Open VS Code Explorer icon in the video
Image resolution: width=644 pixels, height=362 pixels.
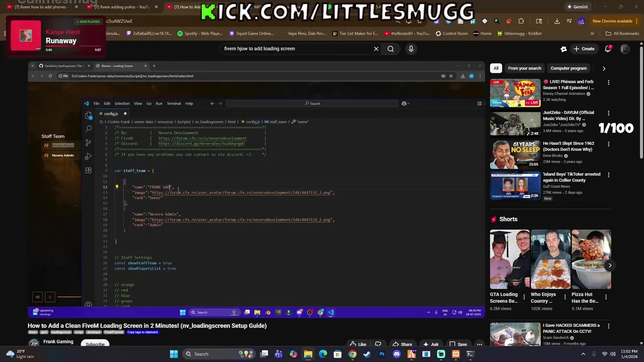89,116
